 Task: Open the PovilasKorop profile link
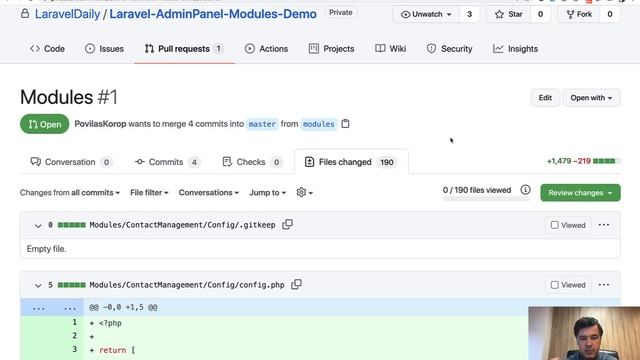pyautogui.click(x=100, y=124)
